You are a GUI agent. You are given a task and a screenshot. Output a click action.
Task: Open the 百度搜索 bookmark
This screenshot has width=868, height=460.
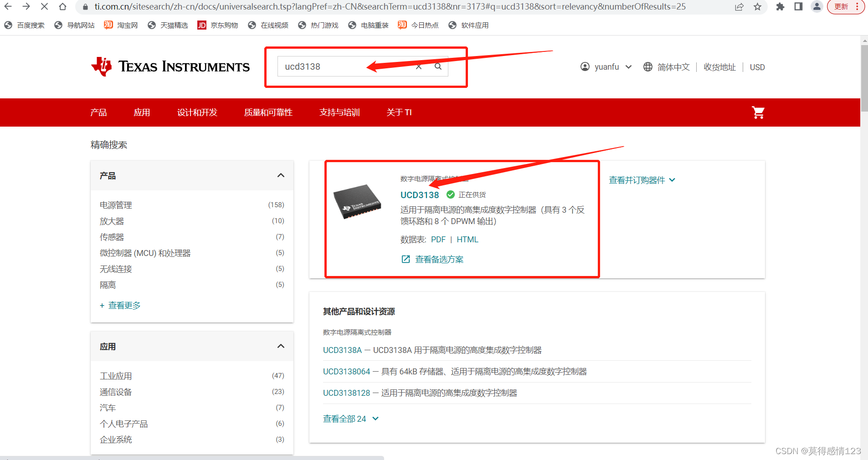(25, 26)
